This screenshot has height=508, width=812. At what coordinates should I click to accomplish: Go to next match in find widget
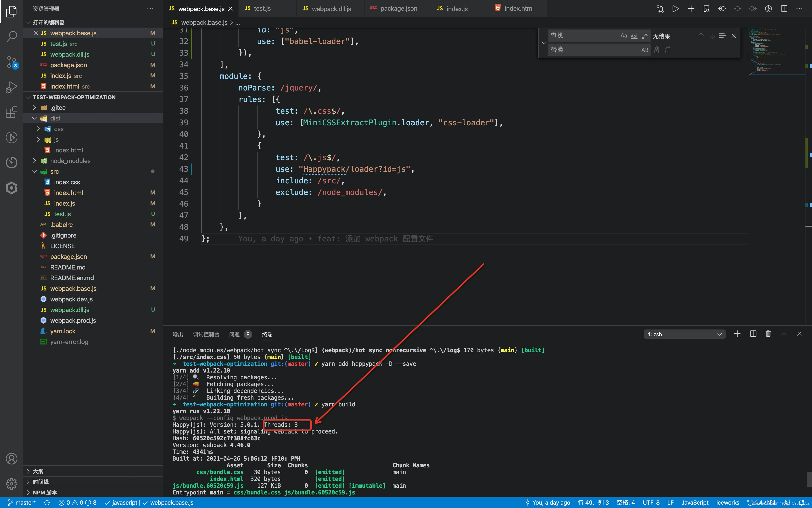click(712, 36)
